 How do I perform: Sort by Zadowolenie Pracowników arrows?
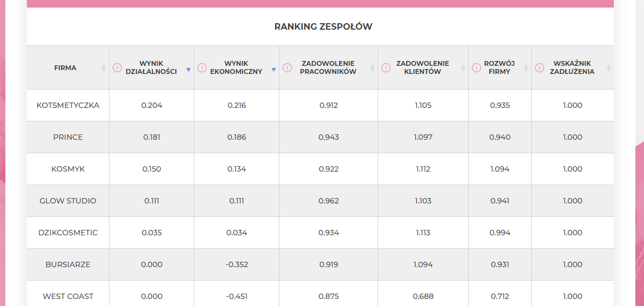tap(373, 68)
